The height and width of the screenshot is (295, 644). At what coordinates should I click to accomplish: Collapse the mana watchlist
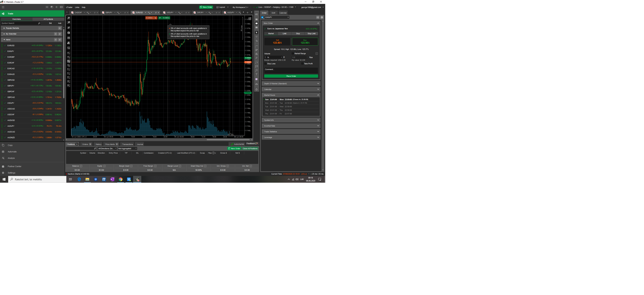4,40
